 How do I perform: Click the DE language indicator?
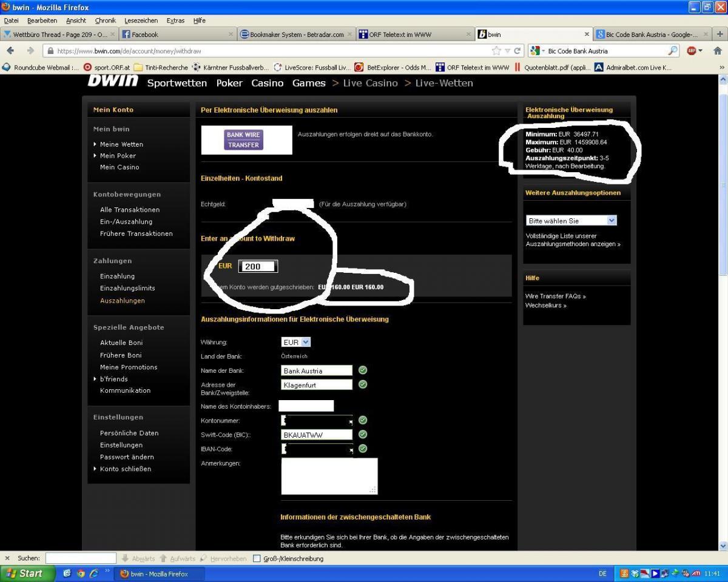pos(602,574)
